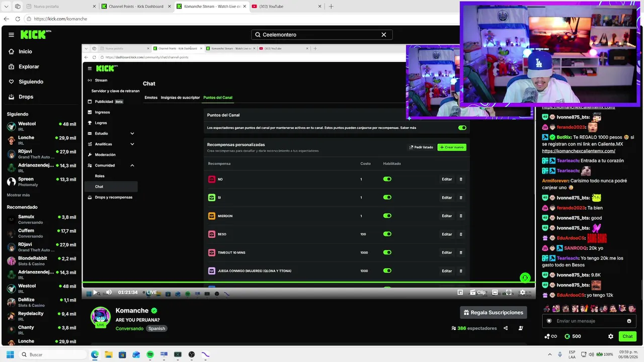Play the Komanche stream video
This screenshot has width=644, height=362.
pyautogui.click(x=95, y=292)
